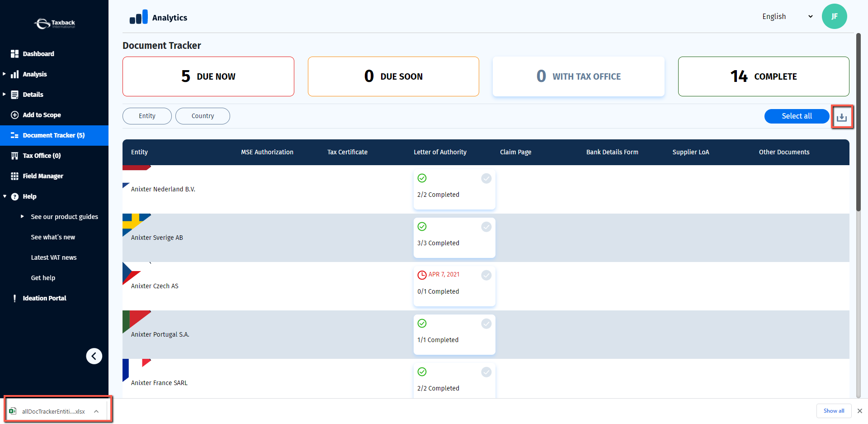
Task: Filter by 14 Complete card
Action: coord(764,76)
